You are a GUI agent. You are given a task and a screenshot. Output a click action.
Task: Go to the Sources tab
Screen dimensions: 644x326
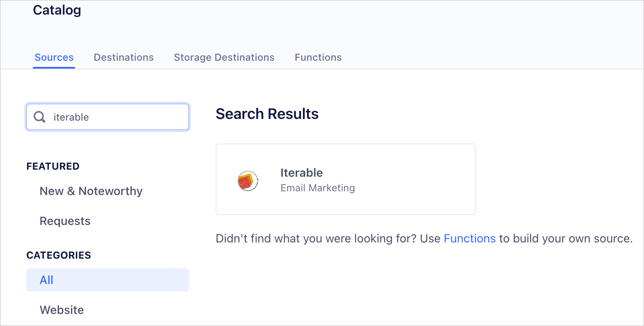[54, 57]
